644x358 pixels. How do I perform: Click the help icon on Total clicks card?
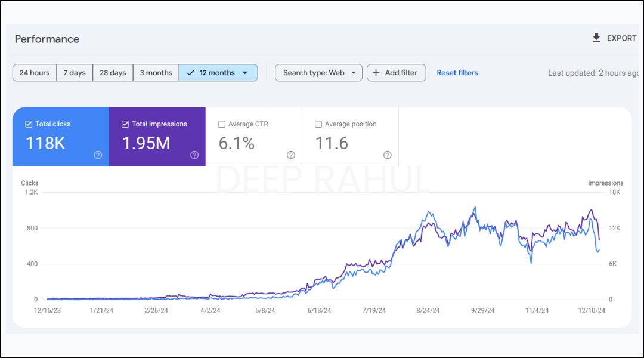(x=97, y=155)
